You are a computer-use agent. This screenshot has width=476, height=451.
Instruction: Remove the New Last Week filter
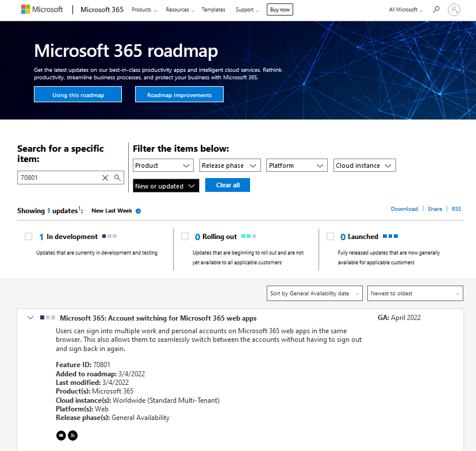138,211
